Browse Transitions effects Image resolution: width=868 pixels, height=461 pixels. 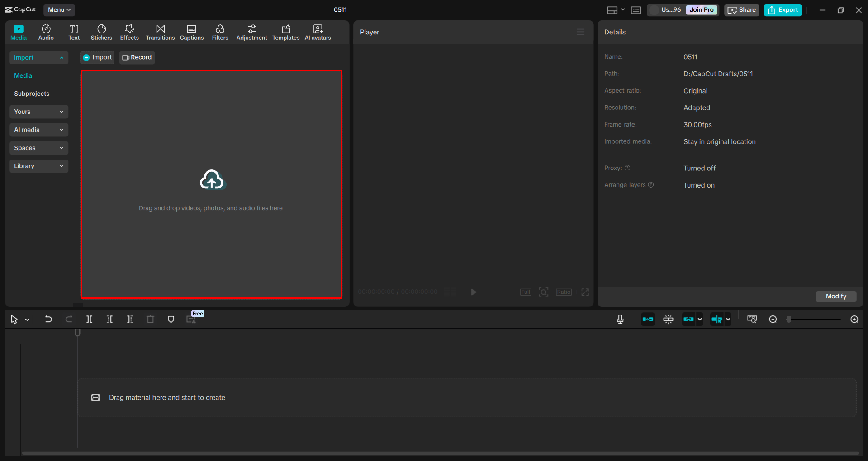pyautogui.click(x=160, y=32)
